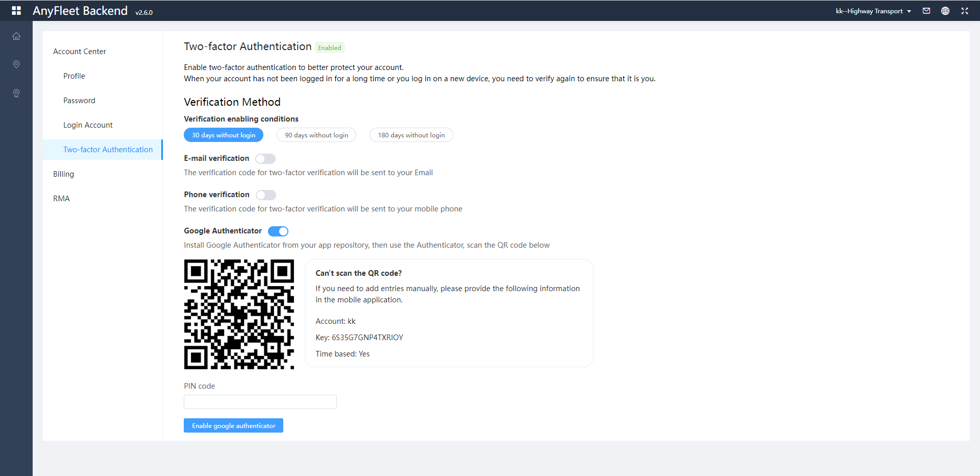This screenshot has width=980, height=476.
Task: Switch to the Profile menu item
Action: [74, 76]
